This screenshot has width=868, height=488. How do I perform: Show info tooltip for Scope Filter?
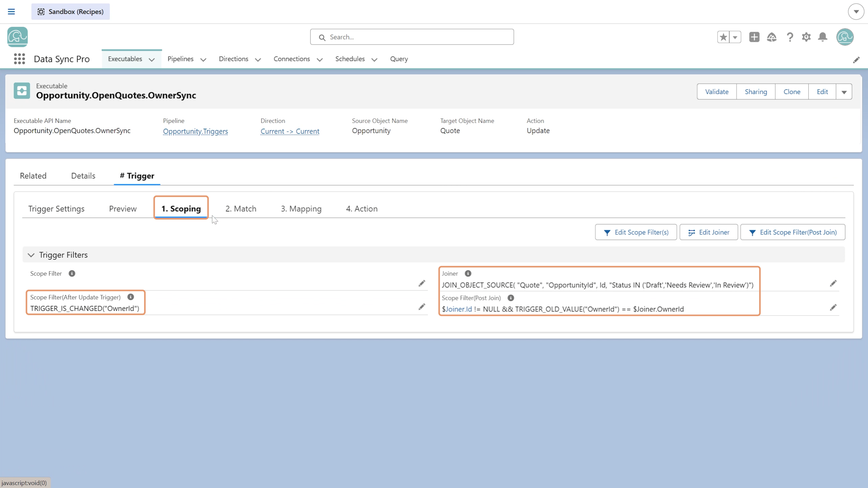pos(72,273)
